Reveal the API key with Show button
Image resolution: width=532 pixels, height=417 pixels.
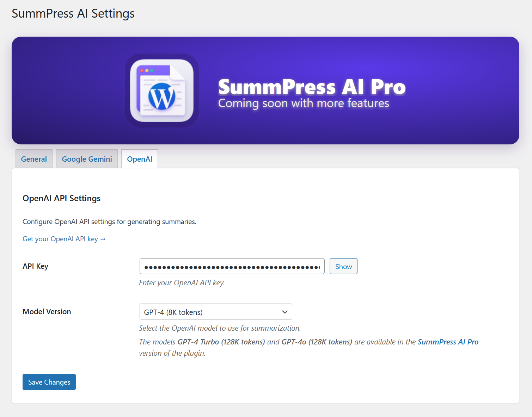tap(343, 266)
